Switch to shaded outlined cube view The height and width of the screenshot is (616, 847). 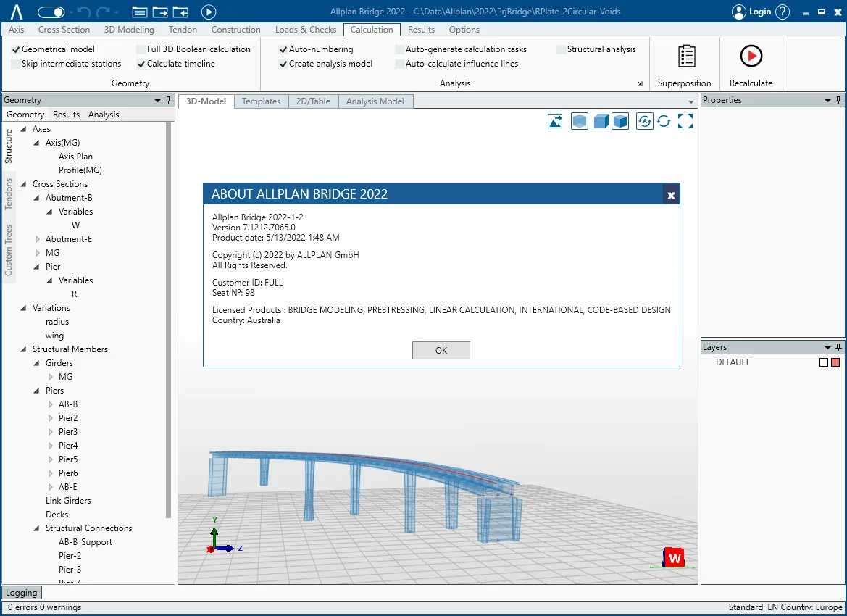click(x=620, y=121)
